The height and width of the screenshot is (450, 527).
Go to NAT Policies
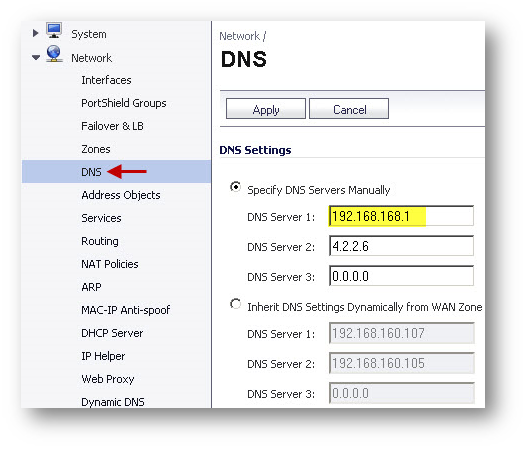pos(110,264)
